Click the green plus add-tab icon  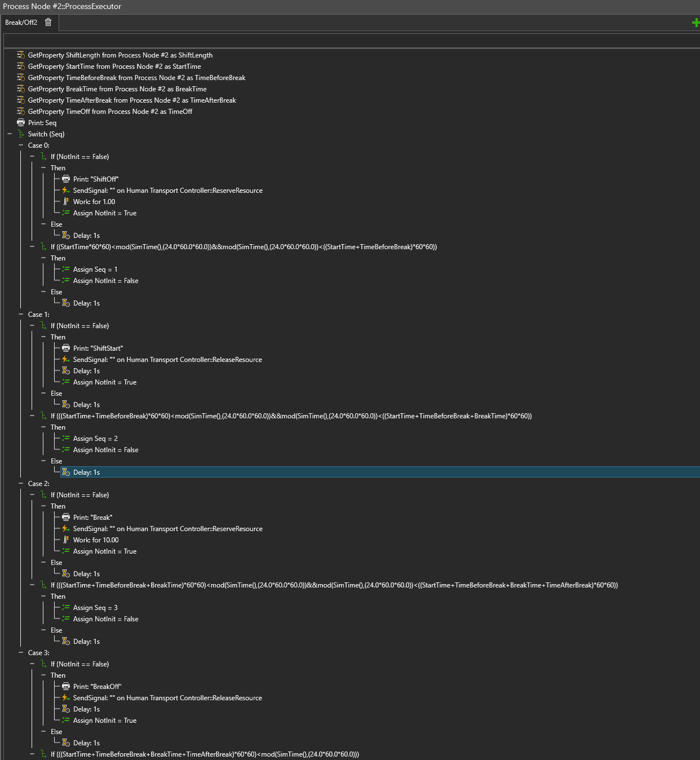coord(695,23)
